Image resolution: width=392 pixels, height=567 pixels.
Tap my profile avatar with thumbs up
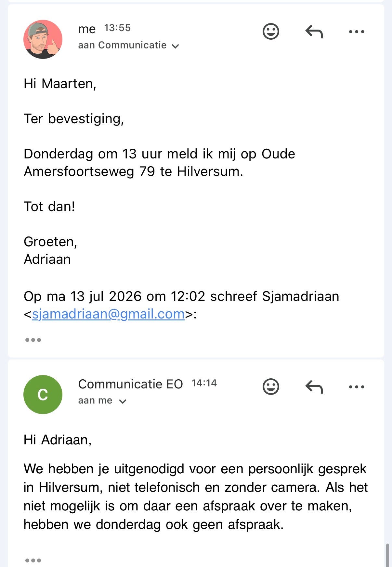click(x=43, y=39)
